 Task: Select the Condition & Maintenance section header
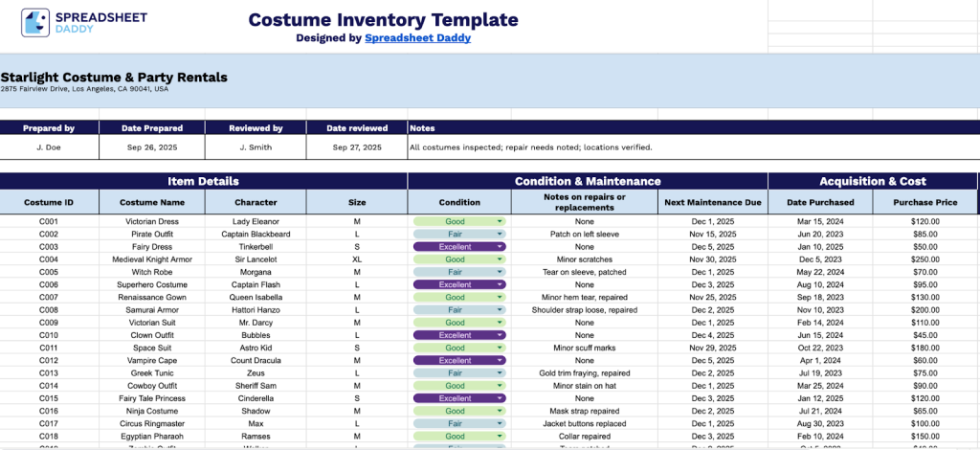pos(588,181)
